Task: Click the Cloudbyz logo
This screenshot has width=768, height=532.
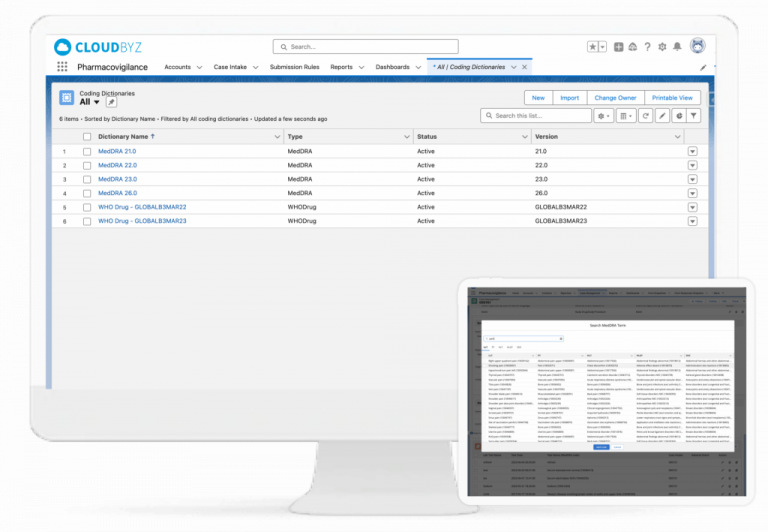Action: tap(97, 47)
